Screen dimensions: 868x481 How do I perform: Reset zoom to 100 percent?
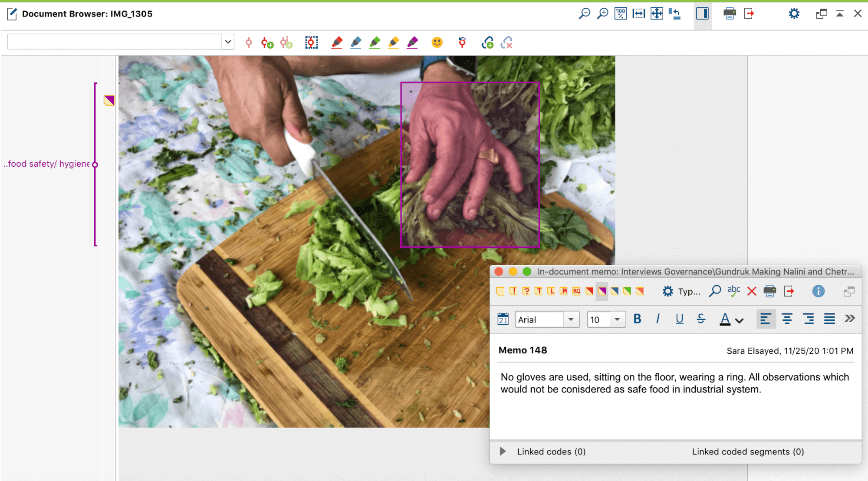[621, 13]
